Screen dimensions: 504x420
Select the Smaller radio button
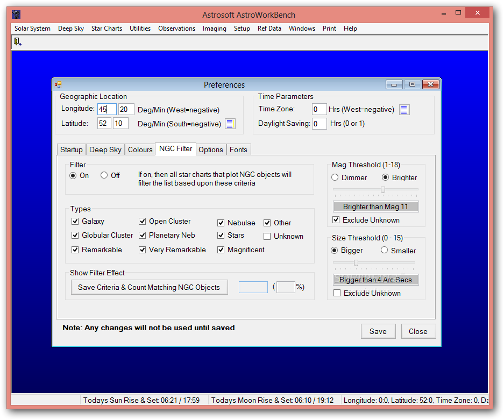click(384, 250)
